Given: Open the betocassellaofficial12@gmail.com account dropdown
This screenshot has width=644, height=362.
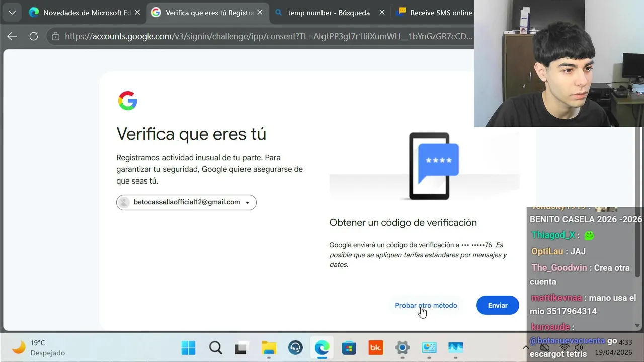Looking at the screenshot, I should [186, 202].
